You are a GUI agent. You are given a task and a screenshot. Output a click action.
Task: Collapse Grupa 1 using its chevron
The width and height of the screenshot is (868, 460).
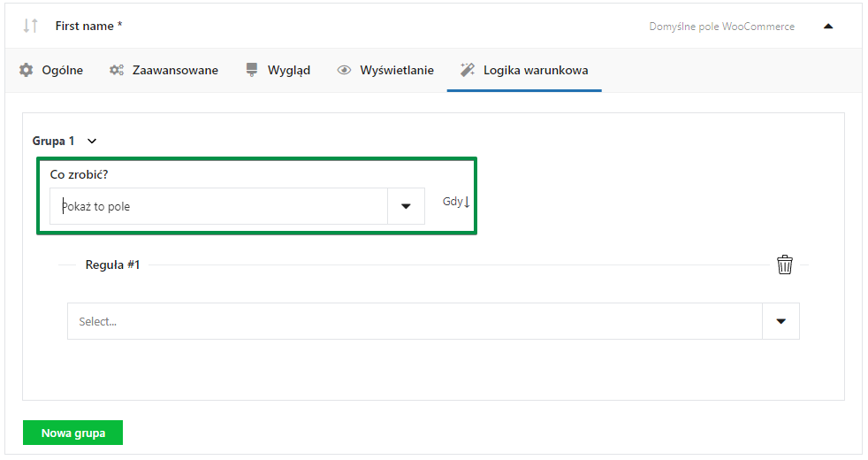point(92,141)
